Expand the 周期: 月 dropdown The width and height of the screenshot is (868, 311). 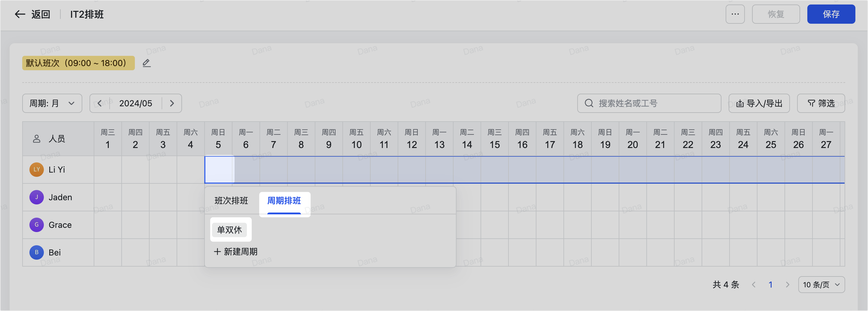point(52,103)
